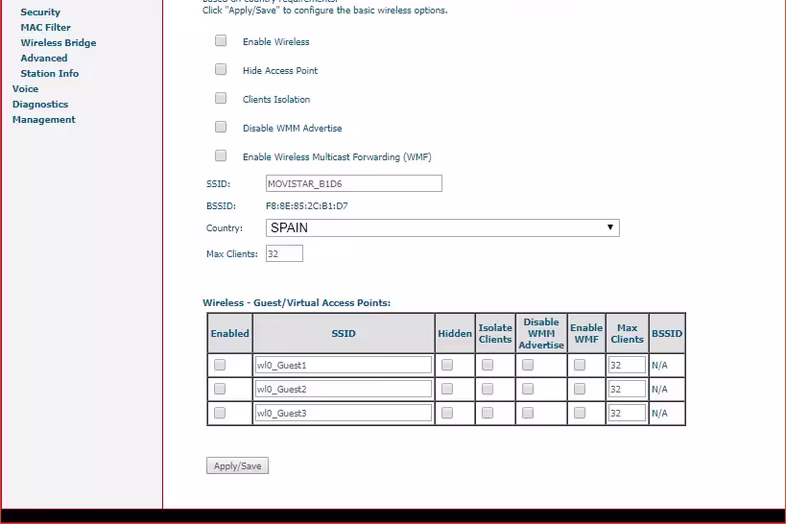Image resolution: width=786 pixels, height=524 pixels.
Task: Select the BSSID value F8:8E:85:2C:B1:D7
Action: coord(307,206)
